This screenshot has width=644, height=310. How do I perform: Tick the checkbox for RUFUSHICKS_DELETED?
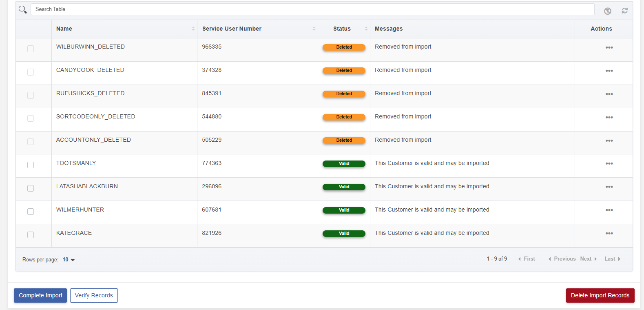point(31,96)
